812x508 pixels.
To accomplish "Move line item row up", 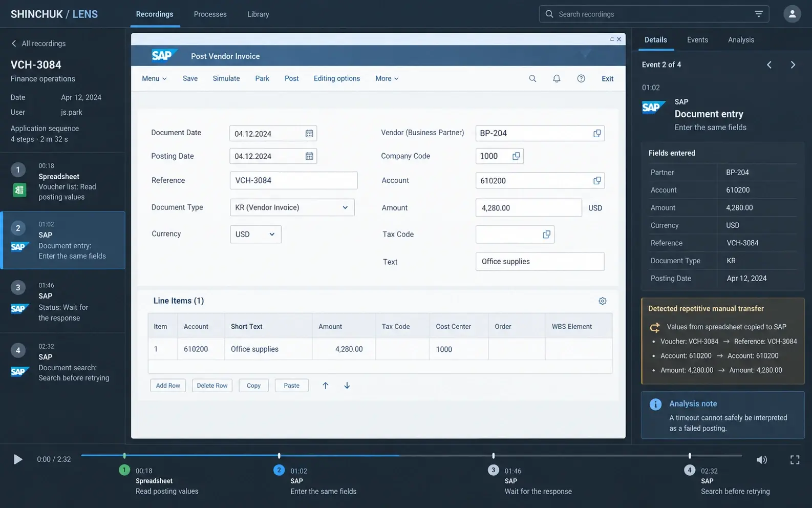I will click(x=326, y=386).
